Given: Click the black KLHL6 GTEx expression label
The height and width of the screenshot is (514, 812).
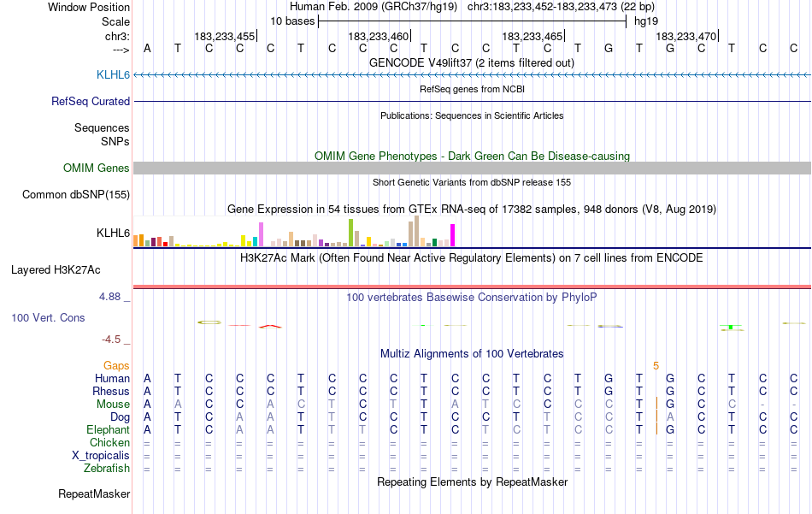Looking at the screenshot, I should click(113, 233).
